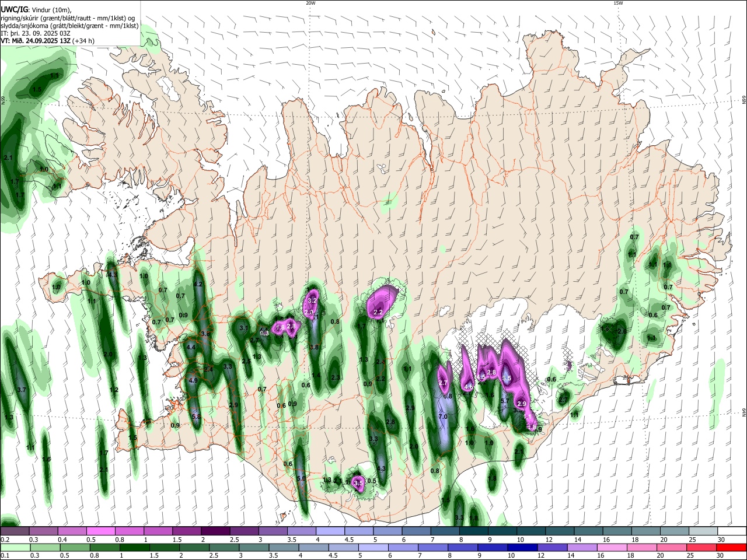Click the '20W' longitude label
The height and width of the screenshot is (560, 747).
coord(310,3)
